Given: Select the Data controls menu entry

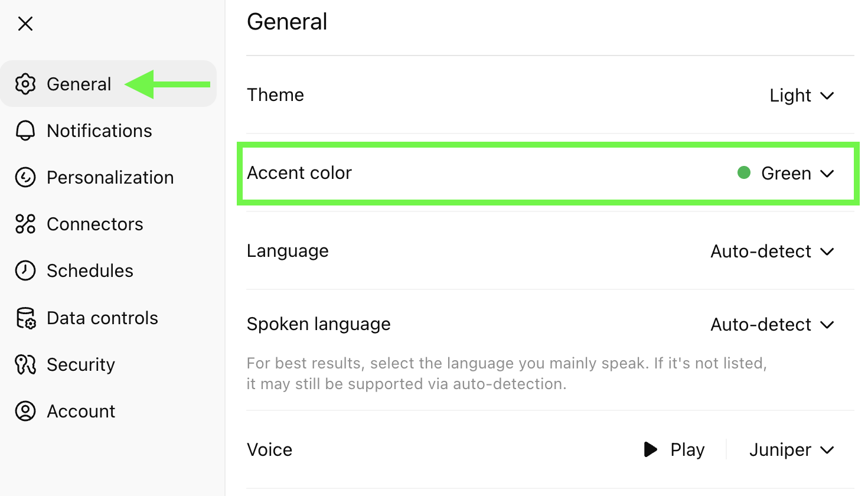Looking at the screenshot, I should coord(102,317).
